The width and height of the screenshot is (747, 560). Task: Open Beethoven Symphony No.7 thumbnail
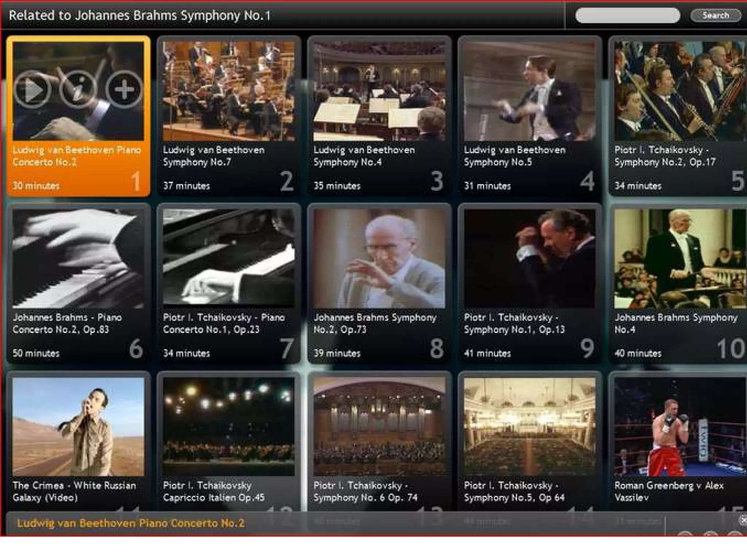[x=229, y=91]
